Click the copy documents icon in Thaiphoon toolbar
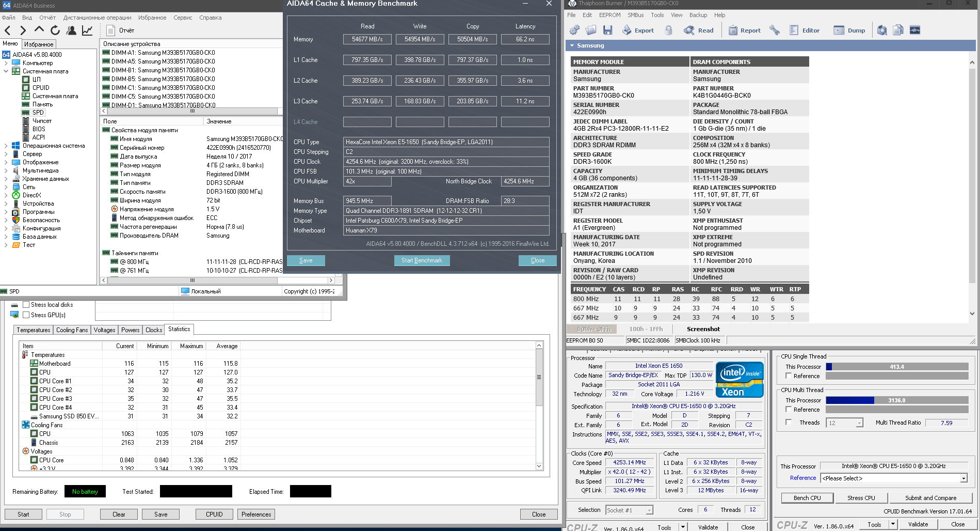 898,30
